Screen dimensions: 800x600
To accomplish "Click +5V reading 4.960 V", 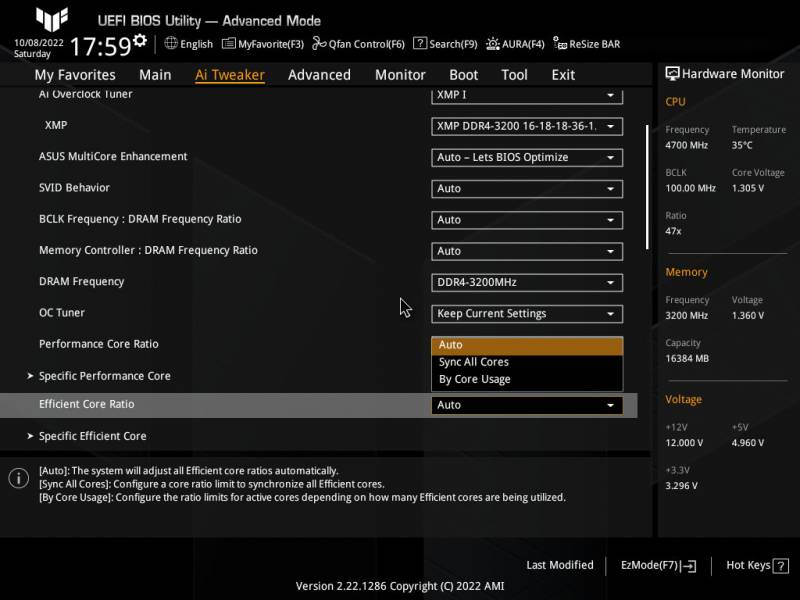I will [x=747, y=443].
